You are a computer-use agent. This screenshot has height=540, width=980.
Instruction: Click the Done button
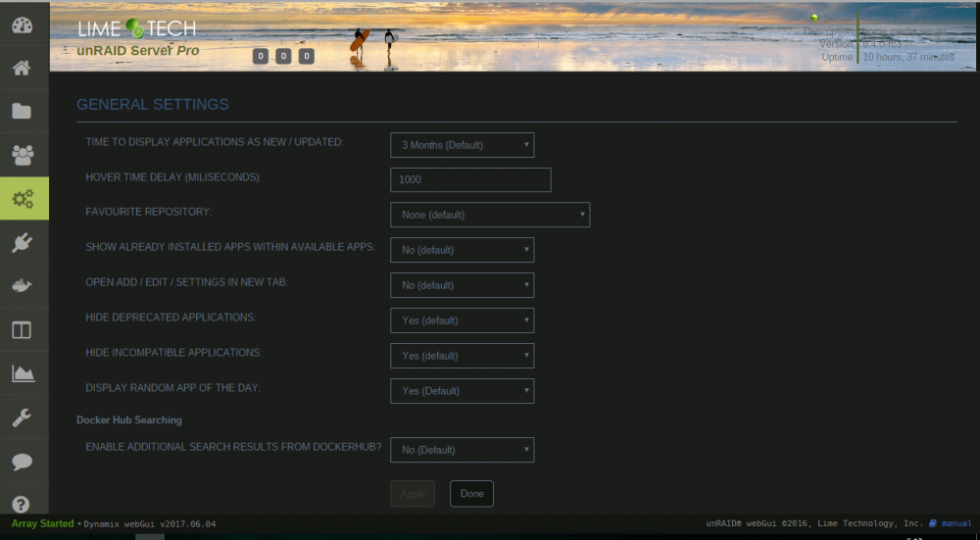coord(472,494)
